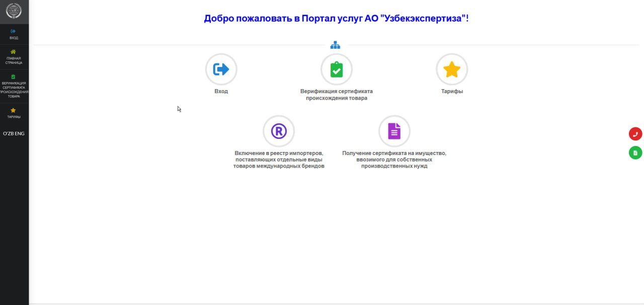Click the blue sitemap hierarchy icon

[x=336, y=45]
